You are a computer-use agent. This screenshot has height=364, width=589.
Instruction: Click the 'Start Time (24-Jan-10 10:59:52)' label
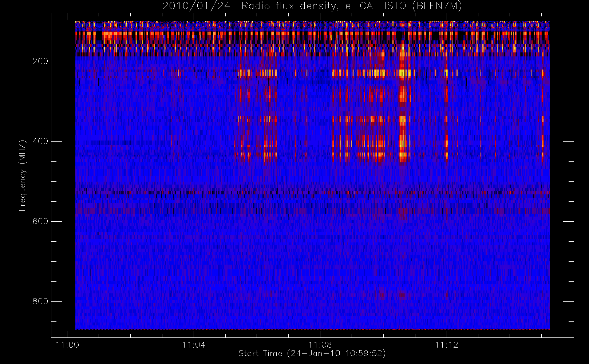coord(312,353)
